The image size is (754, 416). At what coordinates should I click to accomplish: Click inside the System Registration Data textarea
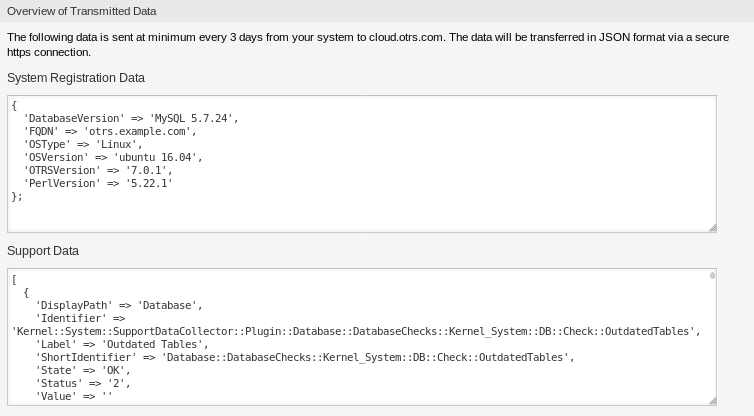[x=362, y=164]
